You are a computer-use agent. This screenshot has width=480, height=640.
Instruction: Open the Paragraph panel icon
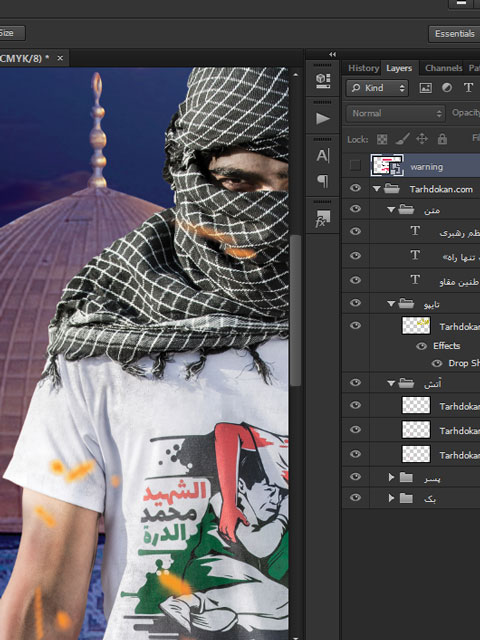click(322, 181)
